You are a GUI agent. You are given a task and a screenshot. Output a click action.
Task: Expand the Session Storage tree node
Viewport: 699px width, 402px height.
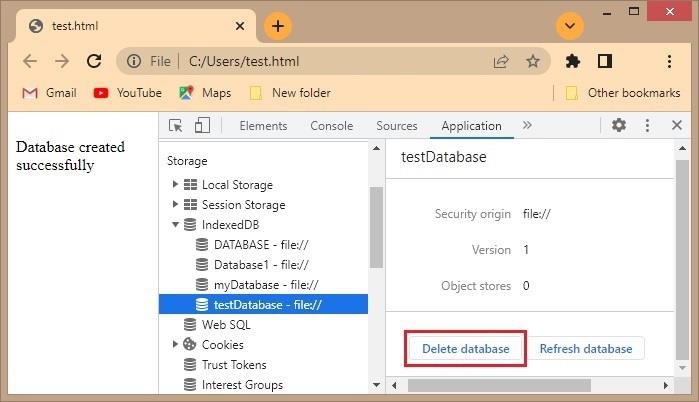pyautogui.click(x=176, y=205)
